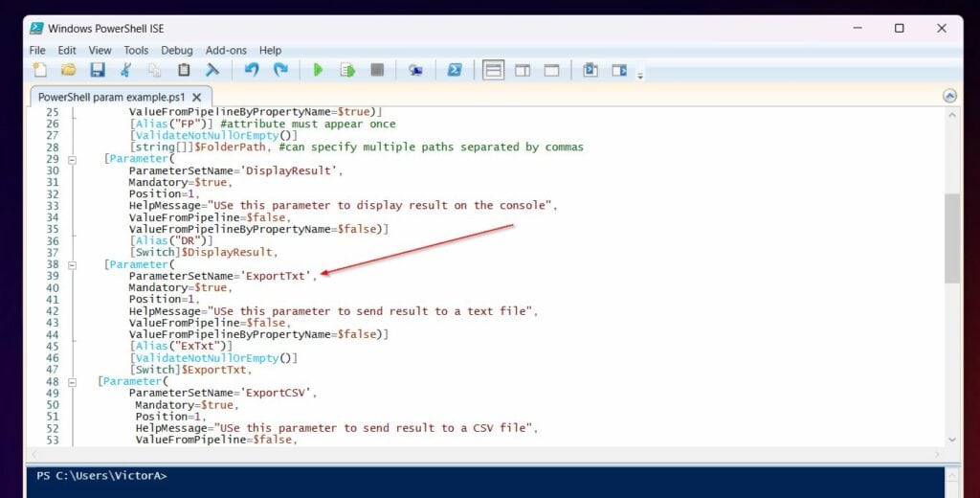The width and height of the screenshot is (980, 498).
Task: Click the horizontal scrollbar left arrow
Action: [33, 454]
